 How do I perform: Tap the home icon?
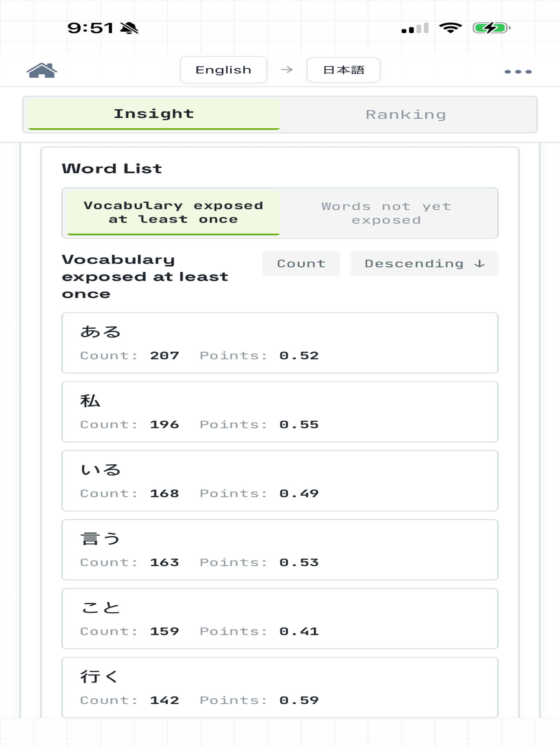[x=42, y=70]
